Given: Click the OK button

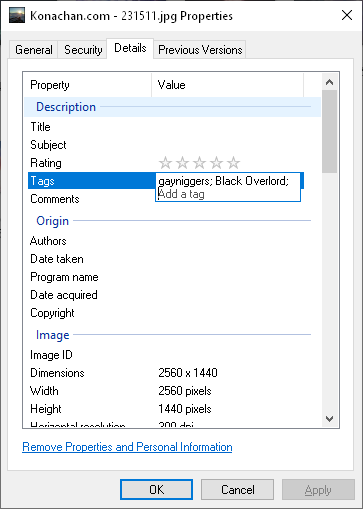Looking at the screenshot, I should [156, 490].
